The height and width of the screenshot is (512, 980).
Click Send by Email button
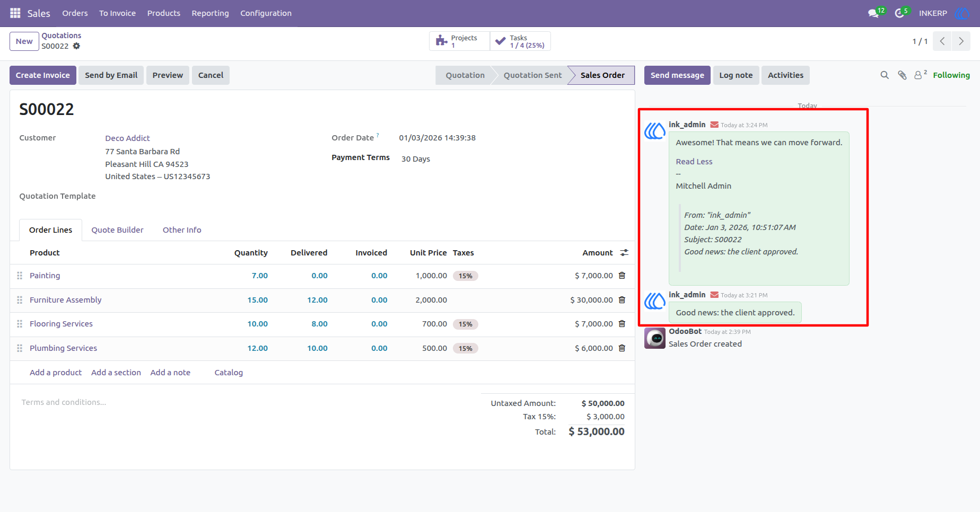point(111,75)
